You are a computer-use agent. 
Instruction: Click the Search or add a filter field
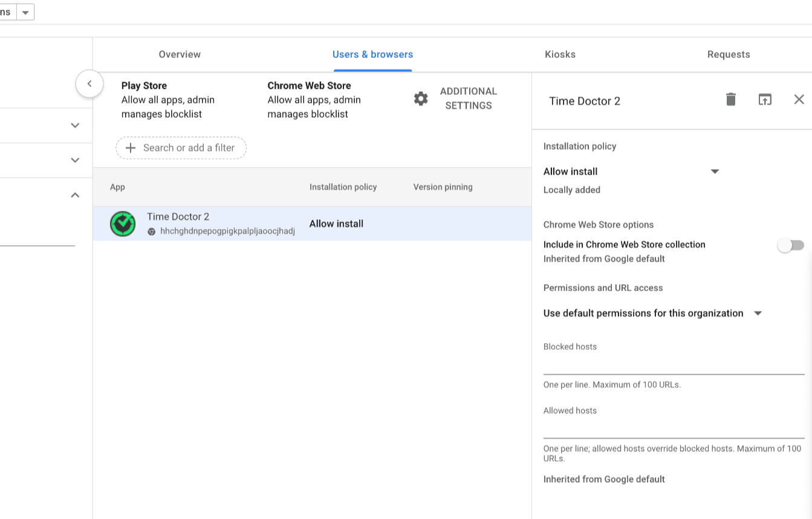(x=181, y=148)
